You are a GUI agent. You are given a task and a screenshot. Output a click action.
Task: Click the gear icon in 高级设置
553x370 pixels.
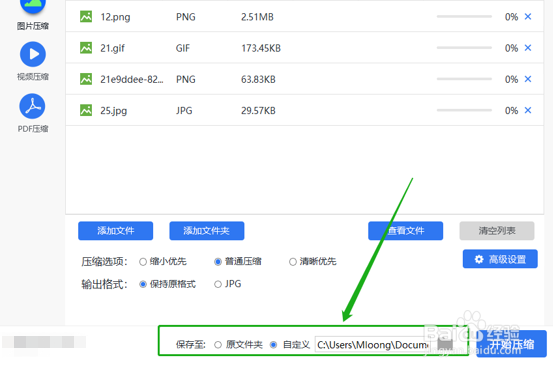tap(479, 259)
